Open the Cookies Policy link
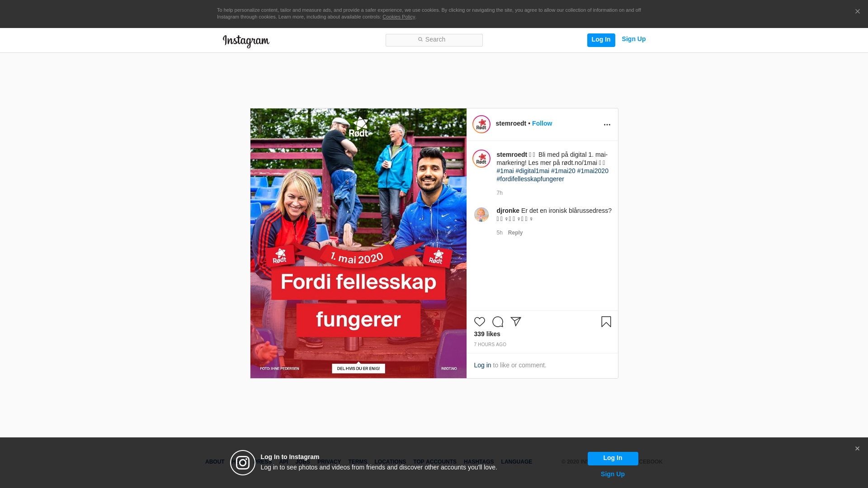The height and width of the screenshot is (488, 868). (x=398, y=17)
